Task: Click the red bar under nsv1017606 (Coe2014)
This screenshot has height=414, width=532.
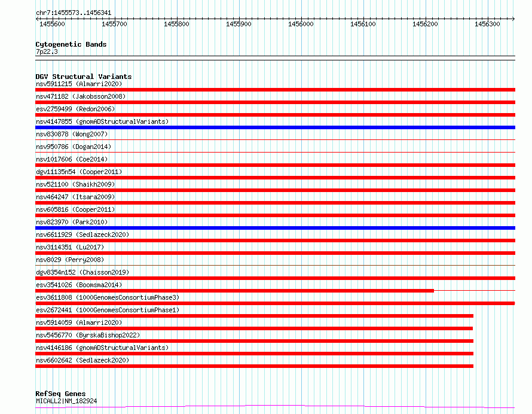Action: click(275, 165)
